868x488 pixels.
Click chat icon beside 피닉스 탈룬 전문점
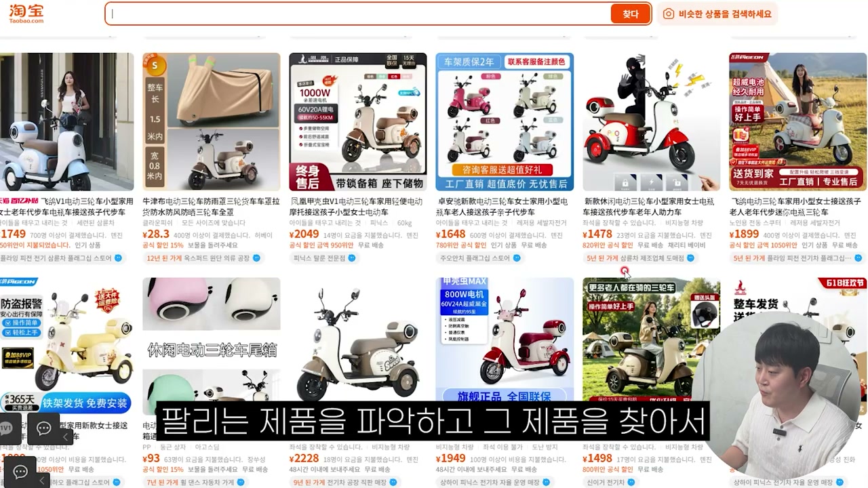352,258
